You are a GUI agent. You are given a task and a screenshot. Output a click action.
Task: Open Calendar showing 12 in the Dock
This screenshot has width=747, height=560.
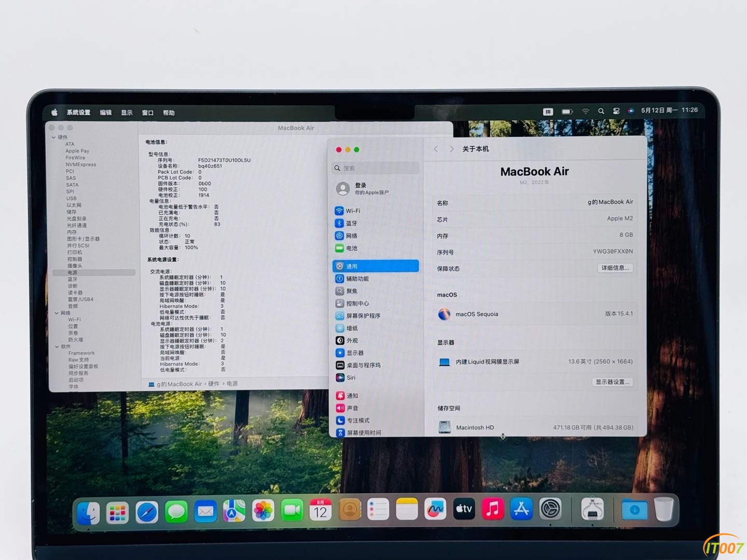pyautogui.click(x=321, y=510)
